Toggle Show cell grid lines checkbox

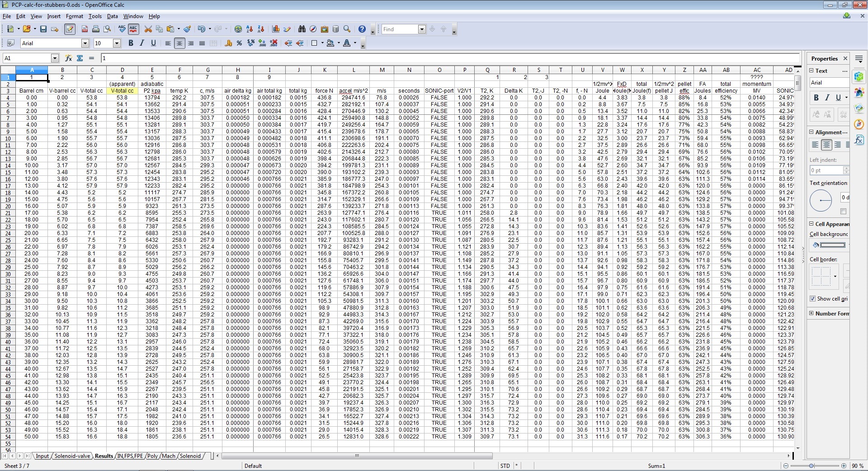(x=813, y=299)
